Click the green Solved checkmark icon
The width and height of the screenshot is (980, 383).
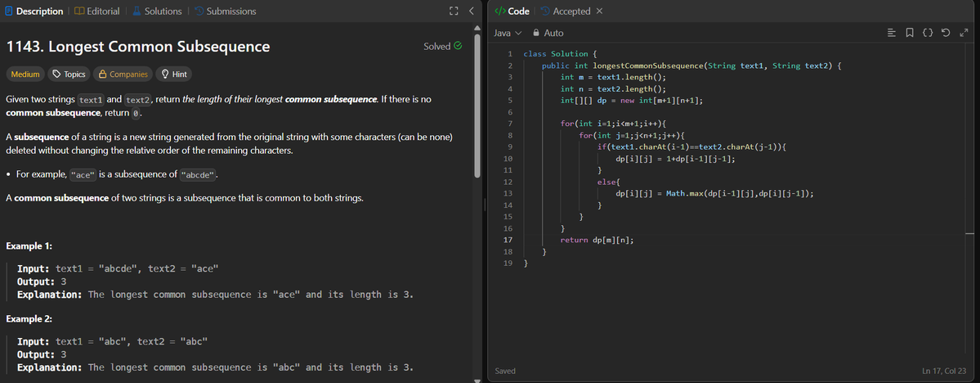[x=459, y=46]
